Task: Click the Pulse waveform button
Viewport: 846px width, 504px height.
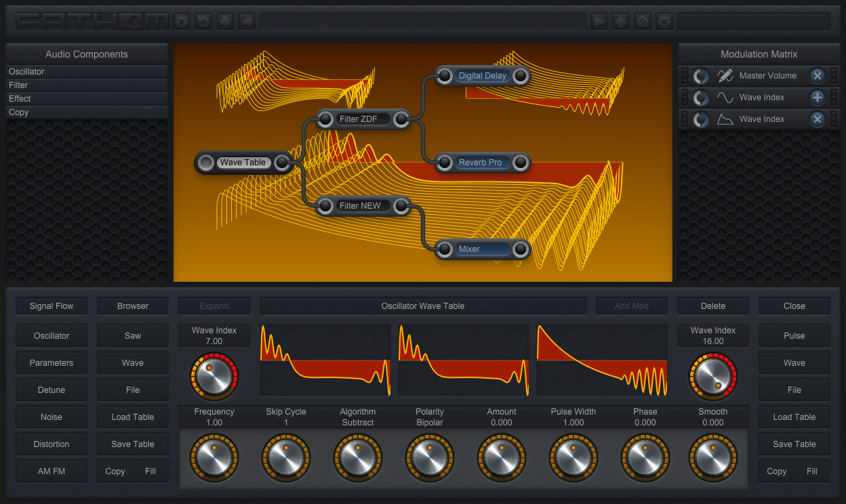Action: (794, 336)
